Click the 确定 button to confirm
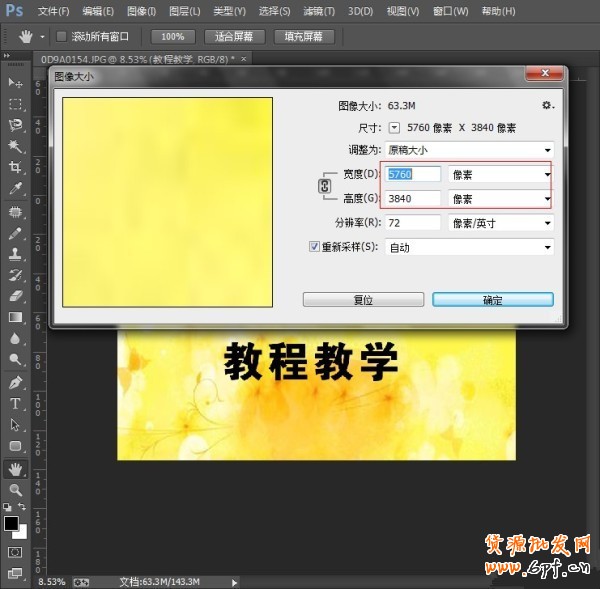The width and height of the screenshot is (600, 589). click(x=492, y=299)
